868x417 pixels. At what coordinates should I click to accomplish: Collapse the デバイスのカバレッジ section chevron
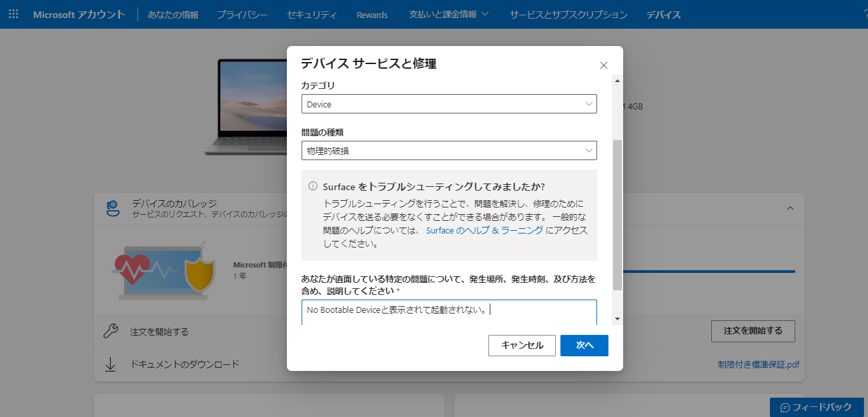tap(790, 208)
